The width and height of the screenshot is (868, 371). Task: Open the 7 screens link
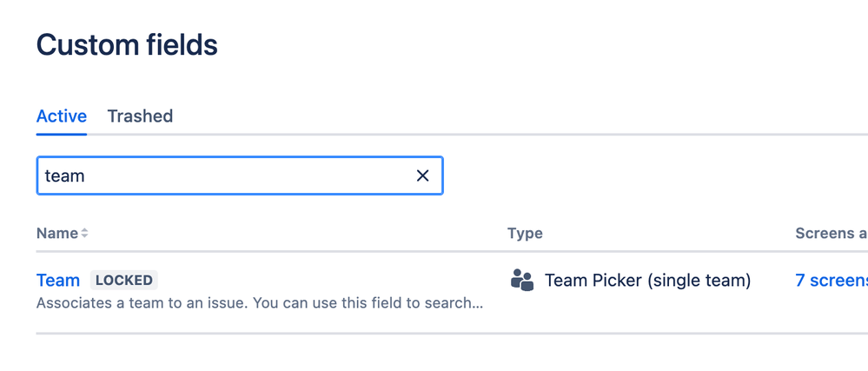tap(832, 280)
